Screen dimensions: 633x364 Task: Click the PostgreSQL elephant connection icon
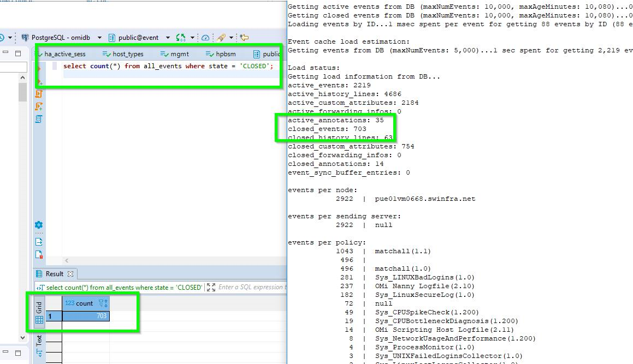pyautogui.click(x=25, y=36)
